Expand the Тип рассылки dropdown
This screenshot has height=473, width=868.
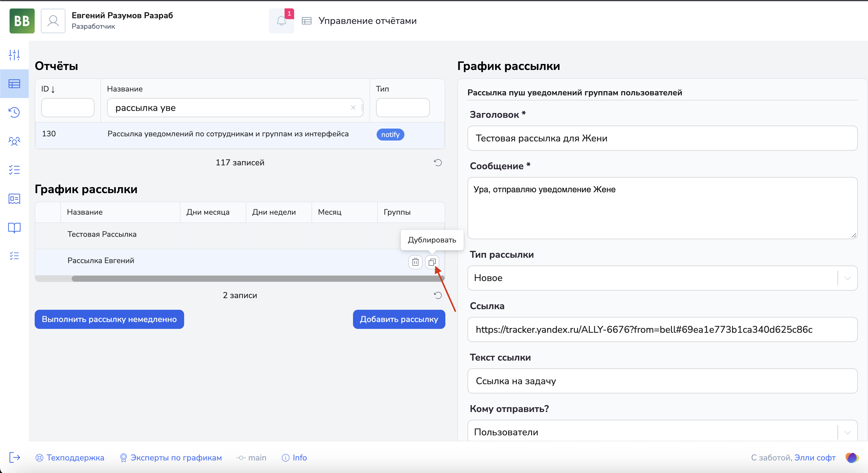(x=847, y=278)
